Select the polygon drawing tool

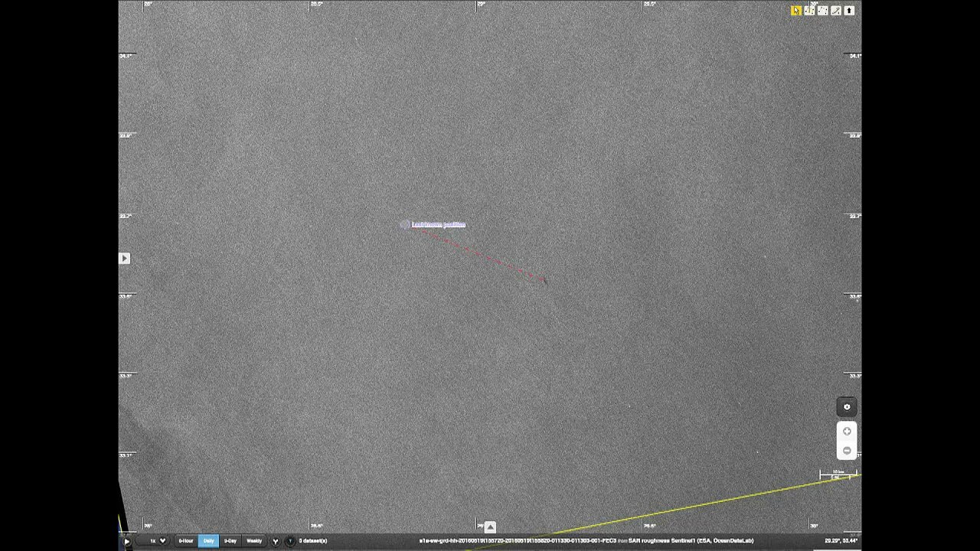(822, 11)
